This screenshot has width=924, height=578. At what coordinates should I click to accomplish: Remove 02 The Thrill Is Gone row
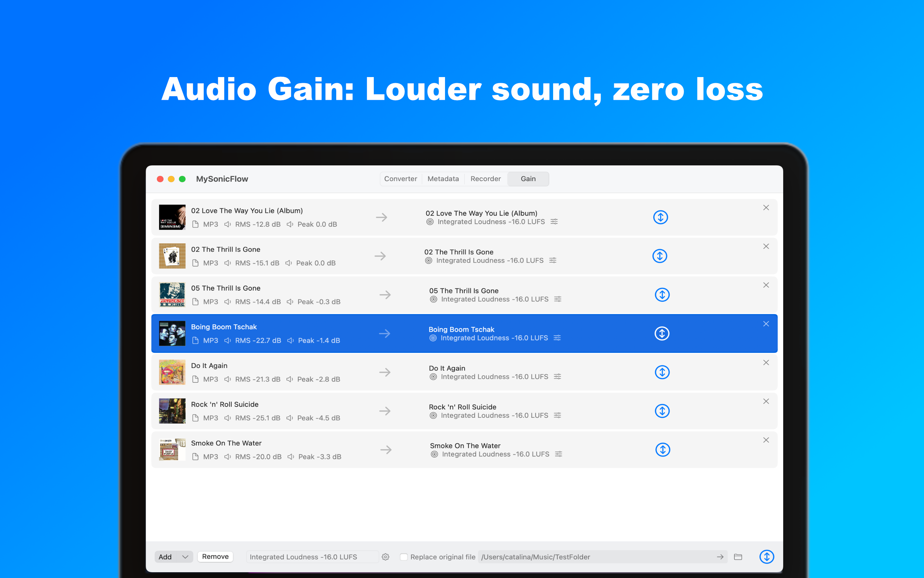coord(766,246)
